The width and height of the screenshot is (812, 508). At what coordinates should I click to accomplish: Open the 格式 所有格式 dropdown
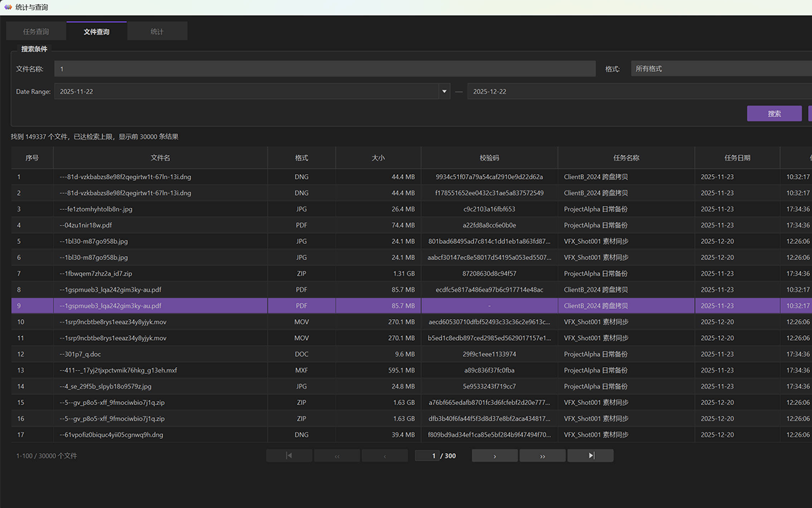point(721,69)
